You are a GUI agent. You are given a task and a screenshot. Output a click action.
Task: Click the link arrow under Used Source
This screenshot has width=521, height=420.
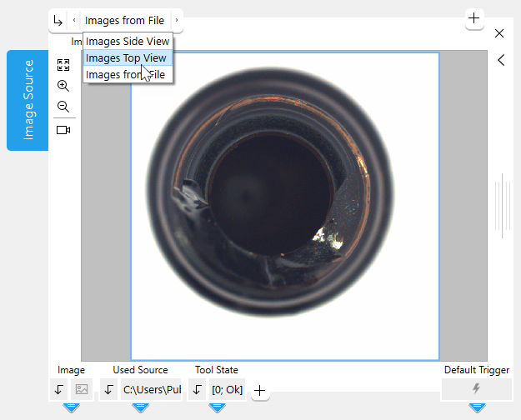(x=109, y=389)
